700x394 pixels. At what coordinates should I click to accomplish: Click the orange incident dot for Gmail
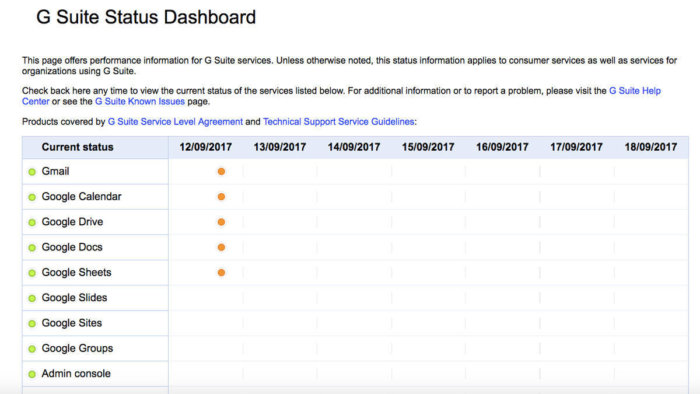(x=221, y=171)
